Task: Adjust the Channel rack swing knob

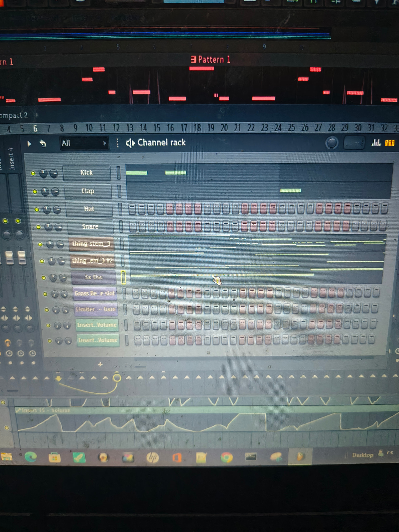Action: coord(332,143)
